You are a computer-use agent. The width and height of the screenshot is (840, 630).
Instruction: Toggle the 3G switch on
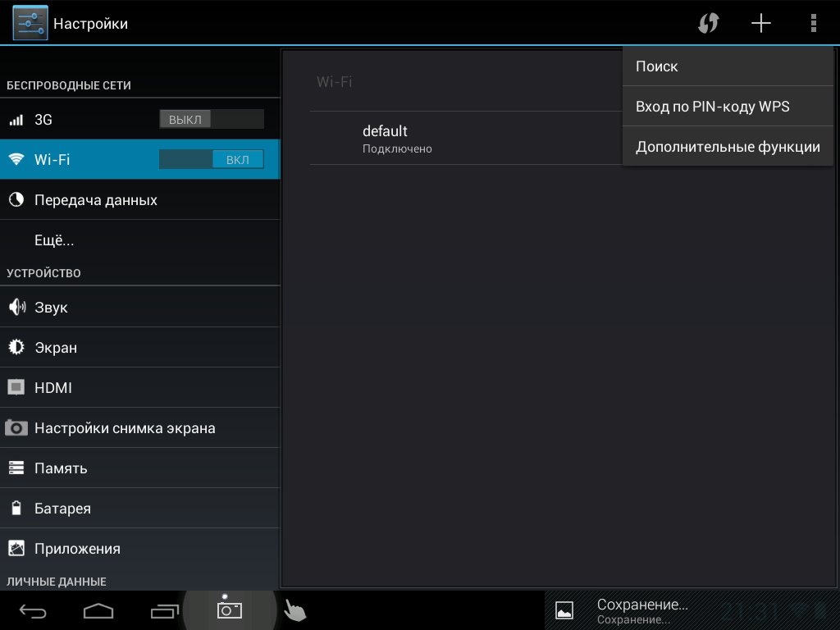(x=211, y=119)
